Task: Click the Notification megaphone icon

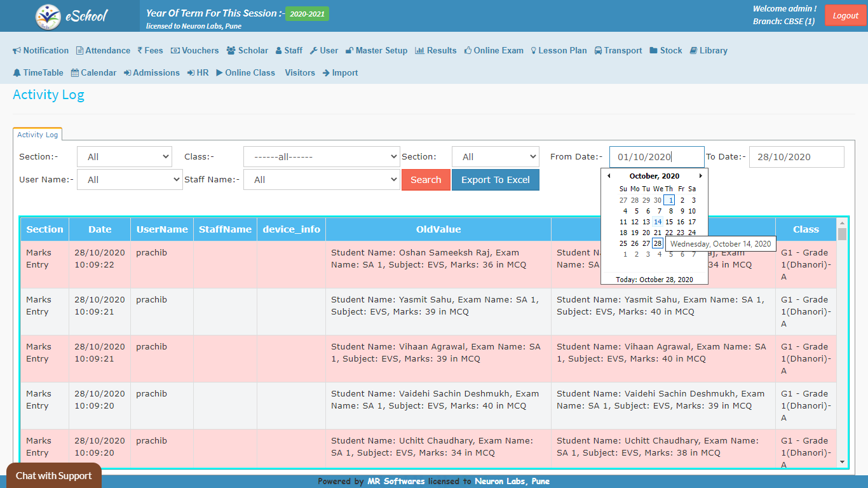Action: click(17, 51)
